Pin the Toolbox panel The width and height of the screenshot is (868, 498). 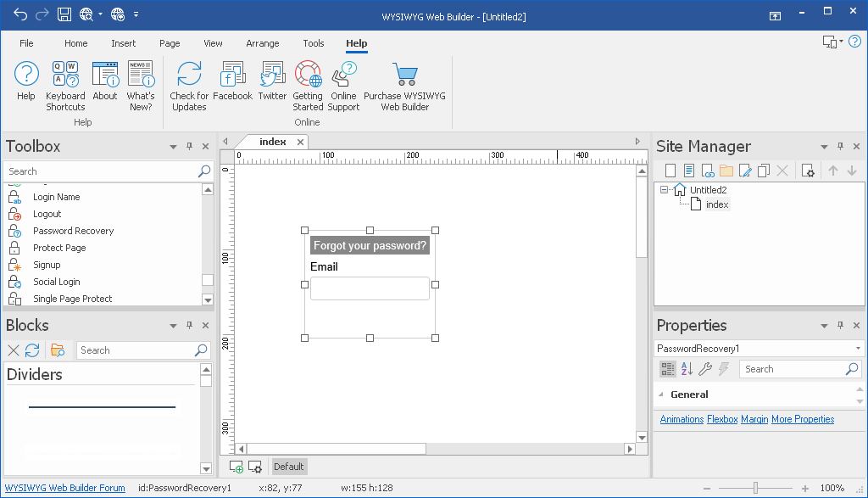click(189, 146)
